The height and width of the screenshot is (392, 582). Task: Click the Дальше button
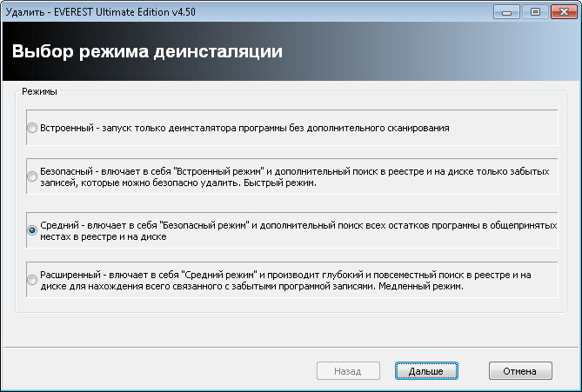[x=426, y=371]
